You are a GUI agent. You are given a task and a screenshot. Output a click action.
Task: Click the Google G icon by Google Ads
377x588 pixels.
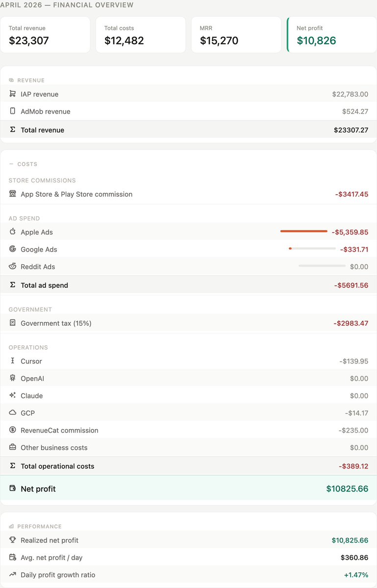[12, 249]
